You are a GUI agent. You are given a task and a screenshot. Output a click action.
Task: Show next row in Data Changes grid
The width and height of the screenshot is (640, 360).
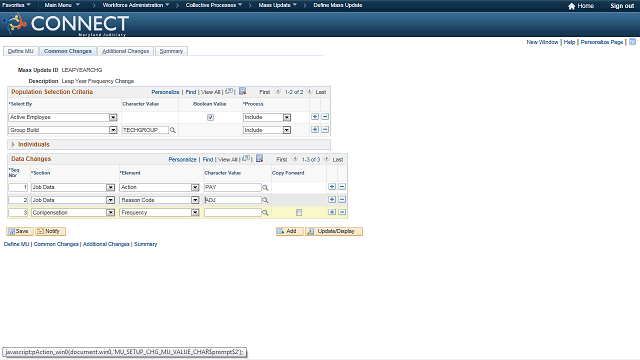tap(327, 159)
